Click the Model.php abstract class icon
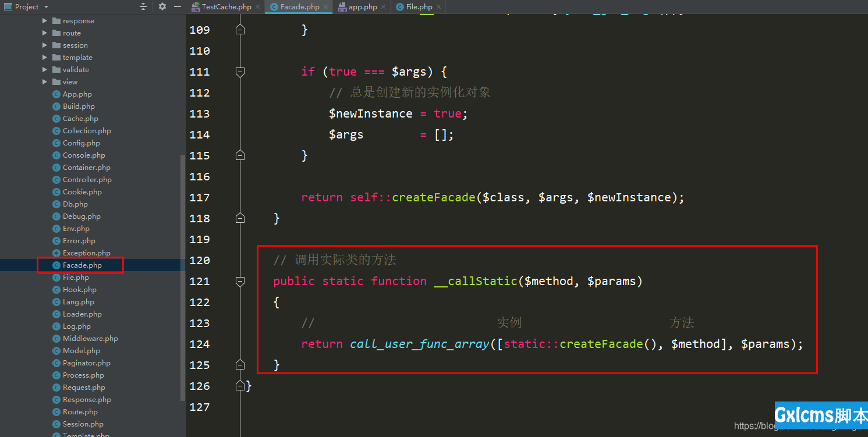868x437 pixels. click(x=56, y=351)
